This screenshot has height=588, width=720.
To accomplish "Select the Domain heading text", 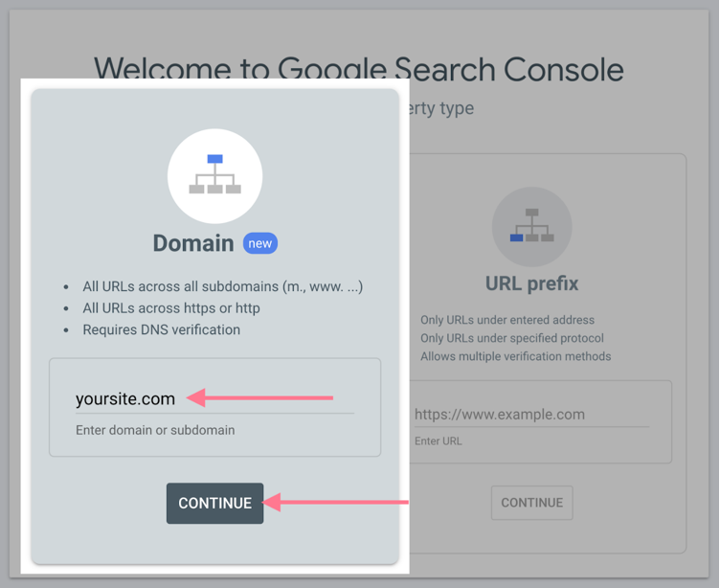I will pyautogui.click(x=193, y=243).
